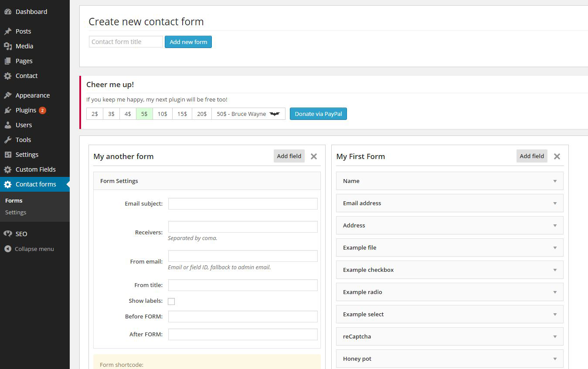Add field to My First Form
The height and width of the screenshot is (369, 588).
pyautogui.click(x=532, y=156)
